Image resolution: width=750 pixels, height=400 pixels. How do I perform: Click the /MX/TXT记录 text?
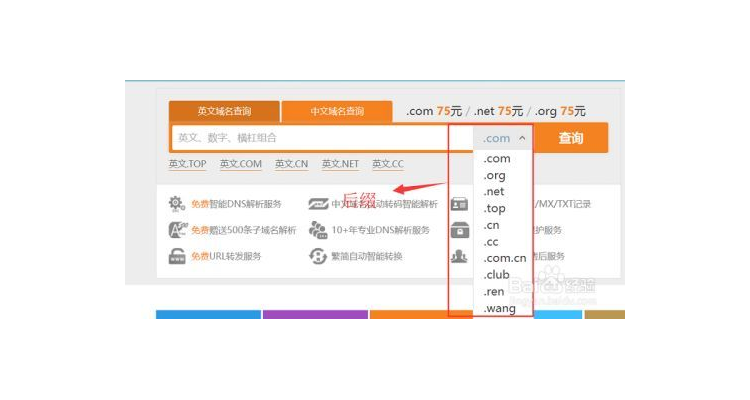coord(562,204)
